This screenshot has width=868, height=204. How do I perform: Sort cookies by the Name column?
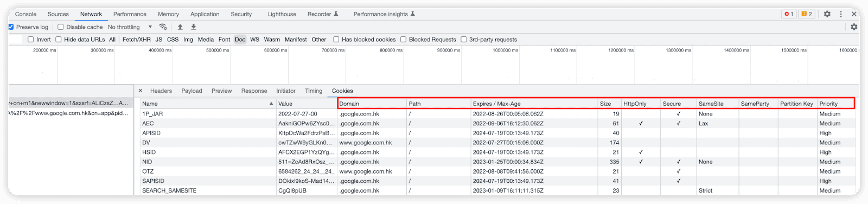[208, 104]
